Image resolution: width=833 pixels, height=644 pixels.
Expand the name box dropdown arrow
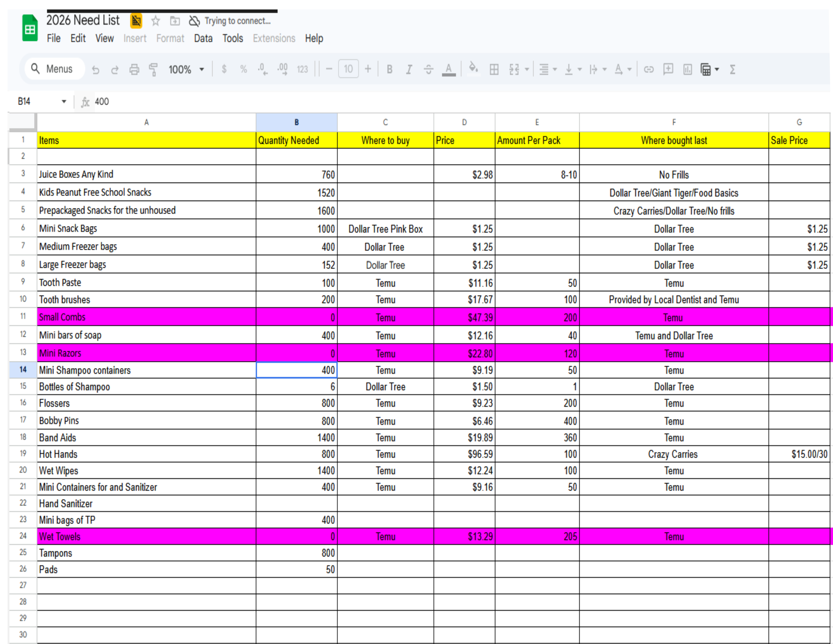coord(64,101)
